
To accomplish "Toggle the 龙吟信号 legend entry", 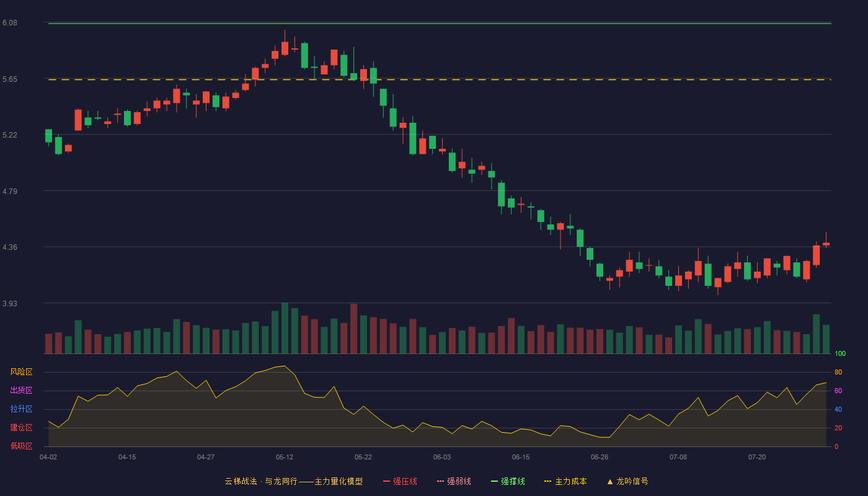I will [x=627, y=481].
